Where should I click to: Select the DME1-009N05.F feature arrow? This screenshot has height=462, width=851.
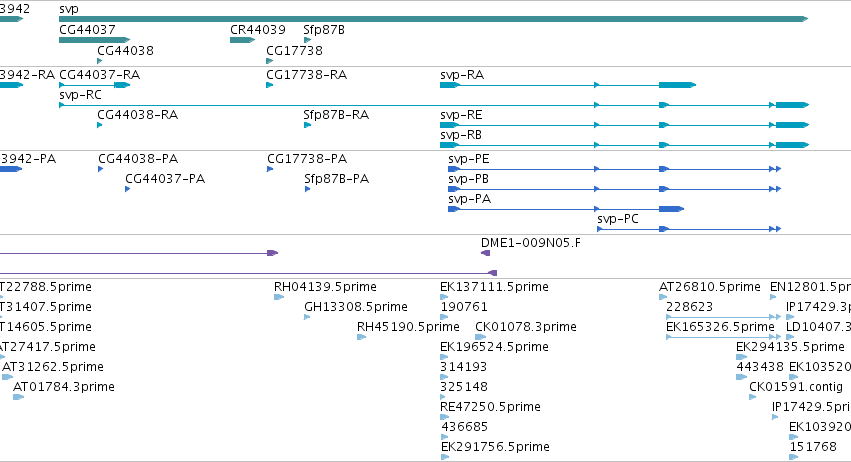click(486, 253)
